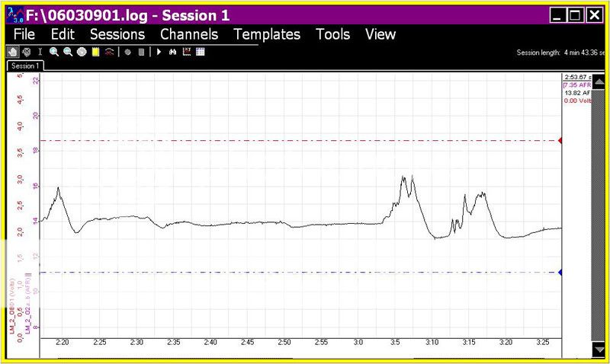Select the hand pan tool in toolbar

click(13, 53)
